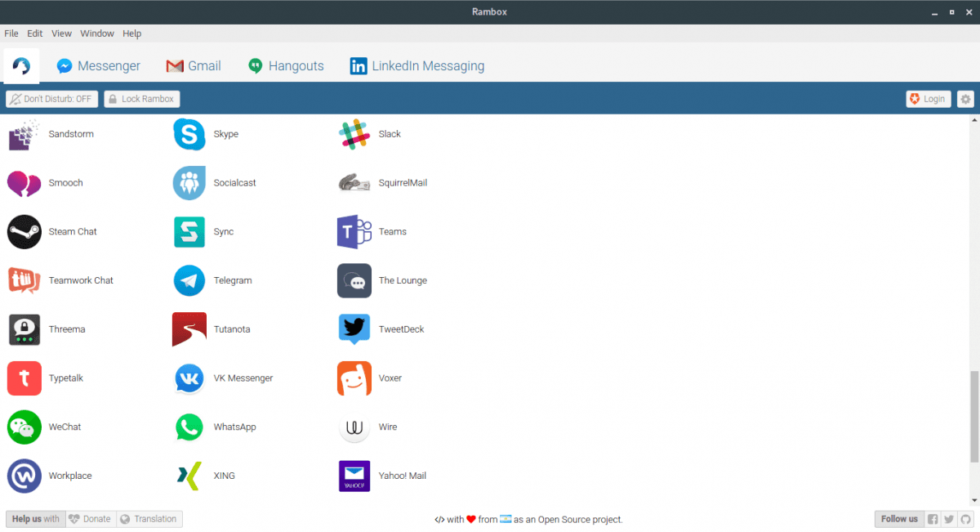Switch to the Gmail tab

pyautogui.click(x=194, y=66)
